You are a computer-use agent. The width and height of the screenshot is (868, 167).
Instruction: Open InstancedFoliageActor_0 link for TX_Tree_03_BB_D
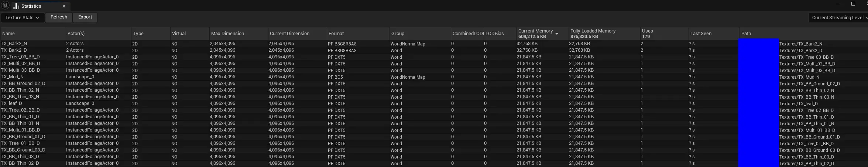tap(92, 57)
